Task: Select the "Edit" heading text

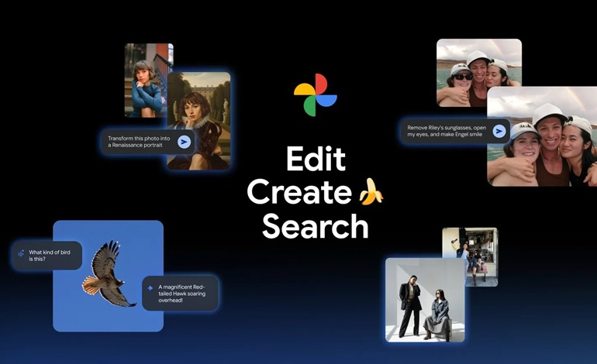Action: click(x=315, y=159)
